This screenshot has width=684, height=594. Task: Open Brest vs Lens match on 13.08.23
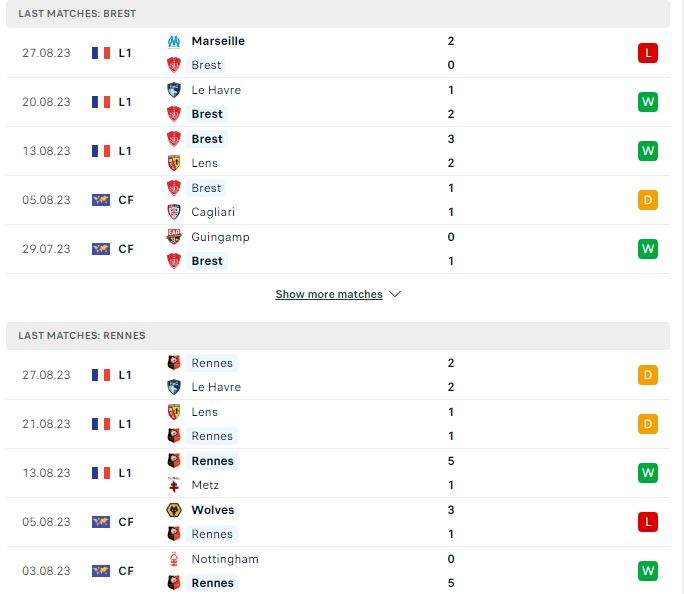tap(338, 151)
